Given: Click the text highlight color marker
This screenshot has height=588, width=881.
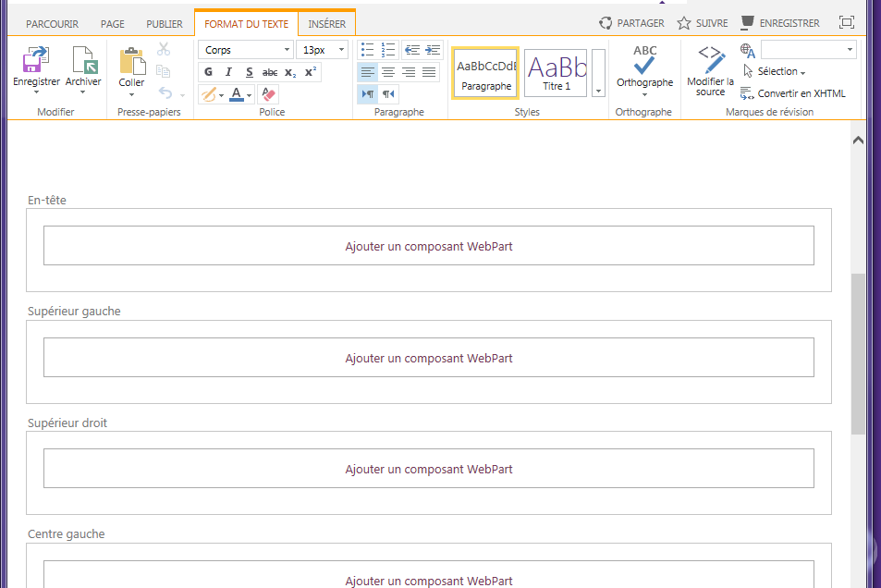Looking at the screenshot, I should (x=208, y=94).
